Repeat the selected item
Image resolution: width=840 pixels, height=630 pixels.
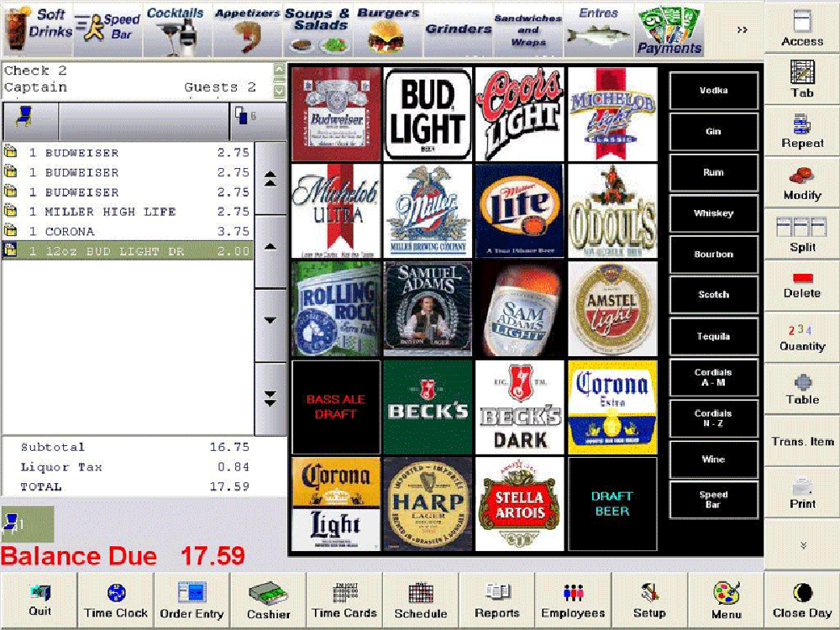[802, 130]
